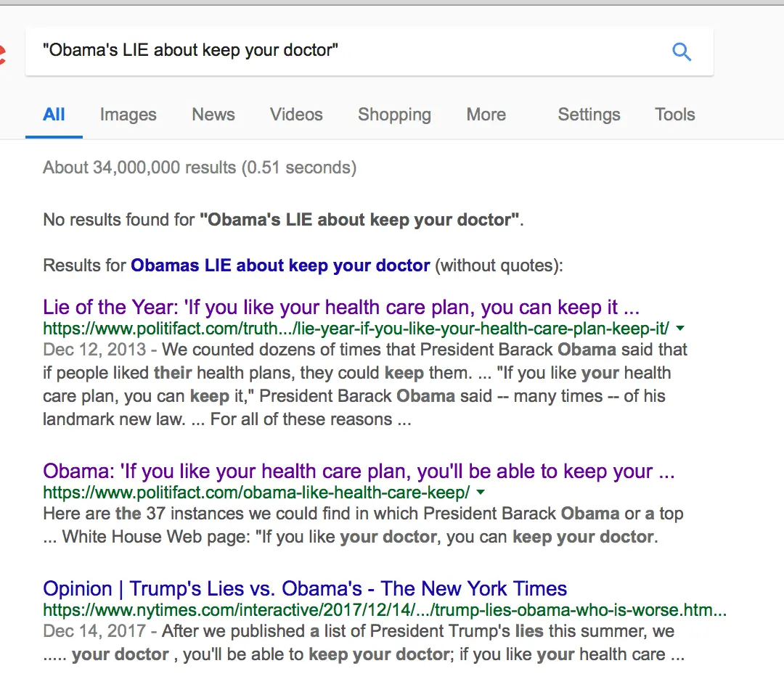Viewport: 784px width, 679px height.
Task: Switch to the Images tab
Action: pyautogui.click(x=128, y=115)
